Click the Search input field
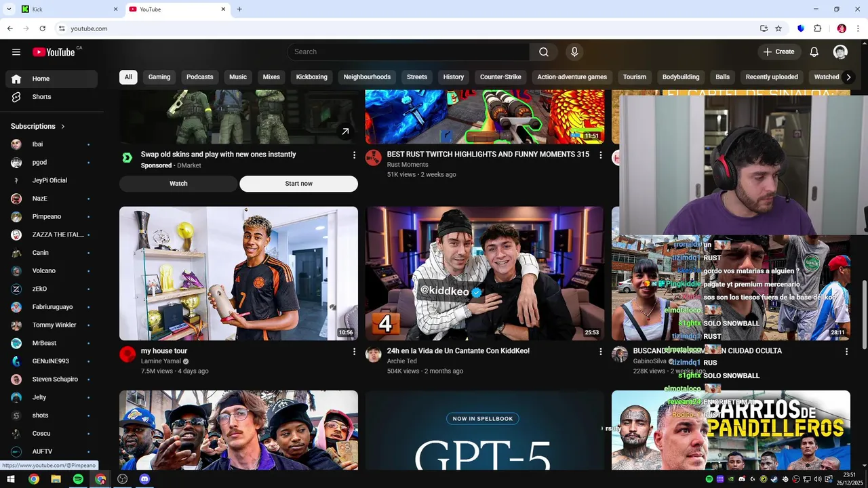 click(408, 52)
